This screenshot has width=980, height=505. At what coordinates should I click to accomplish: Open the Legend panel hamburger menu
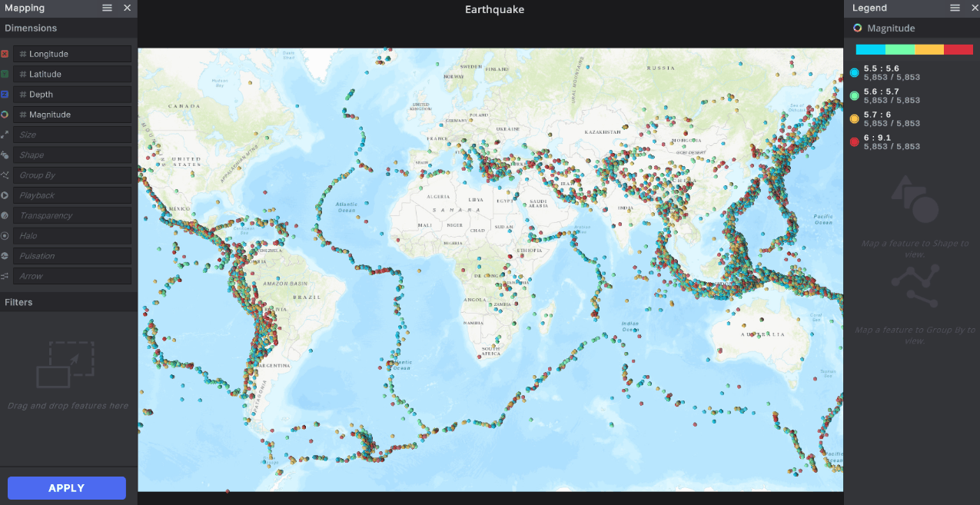[955, 8]
